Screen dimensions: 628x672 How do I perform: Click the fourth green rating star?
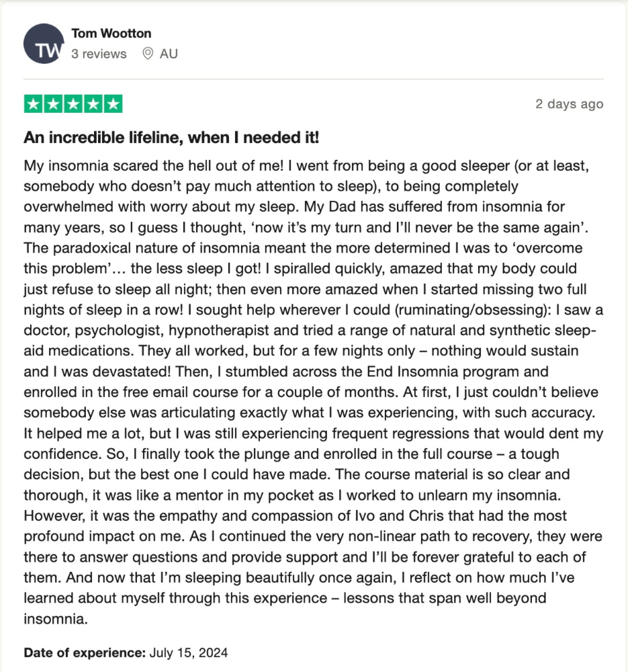pyautogui.click(x=93, y=103)
